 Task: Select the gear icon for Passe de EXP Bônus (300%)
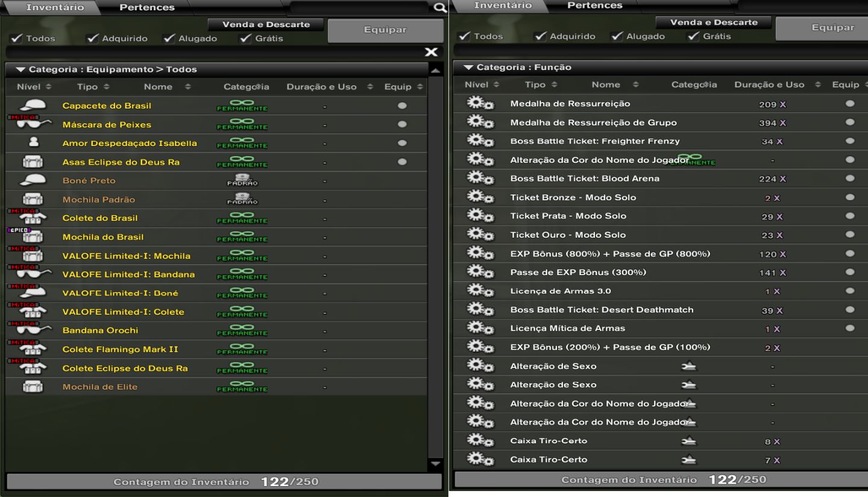480,272
